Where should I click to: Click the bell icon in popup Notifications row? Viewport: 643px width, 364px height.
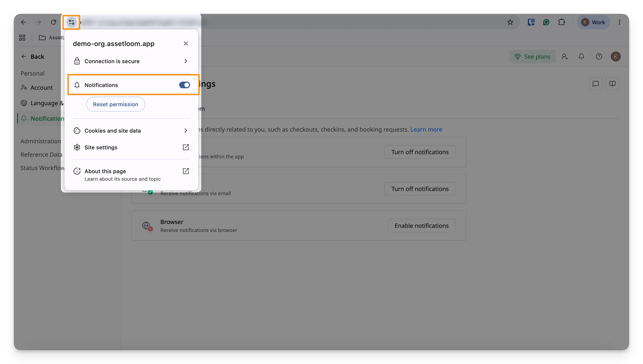coord(77,85)
